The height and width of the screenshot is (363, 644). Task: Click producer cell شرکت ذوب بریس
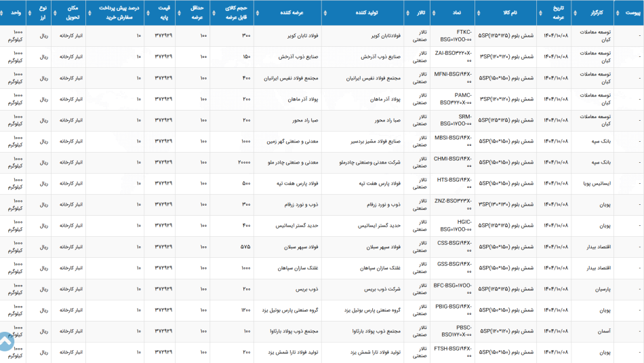coord(382,289)
